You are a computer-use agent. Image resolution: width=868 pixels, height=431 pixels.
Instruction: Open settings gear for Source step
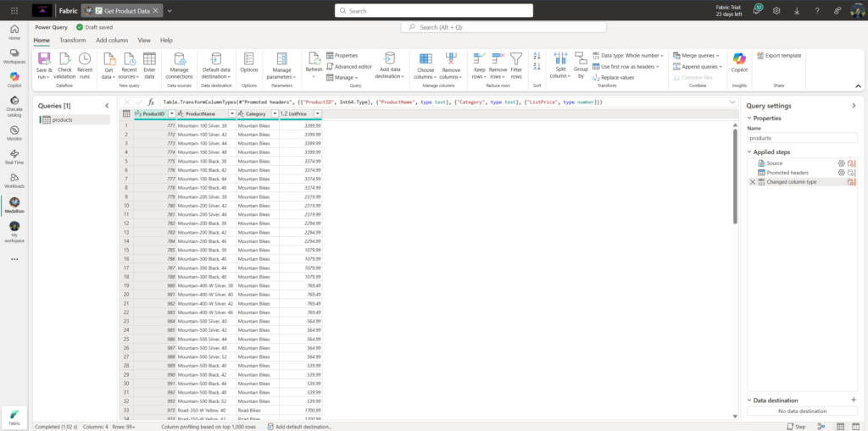(842, 163)
